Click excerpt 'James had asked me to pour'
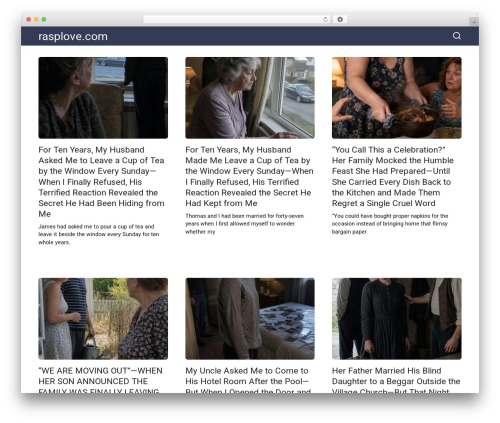The width and height of the screenshot is (500, 423). tap(99, 234)
